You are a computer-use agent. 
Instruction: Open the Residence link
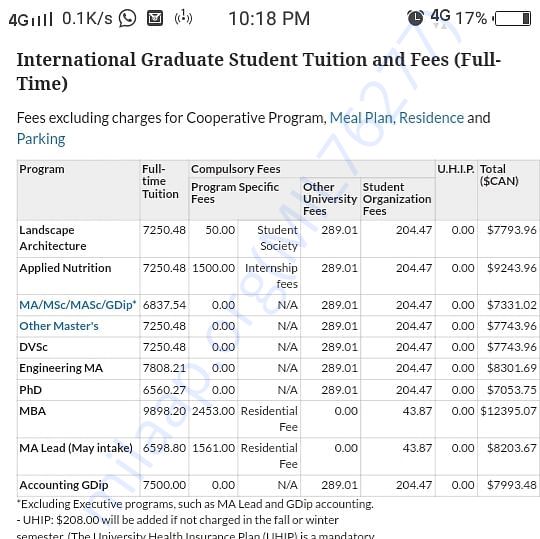coord(432,118)
